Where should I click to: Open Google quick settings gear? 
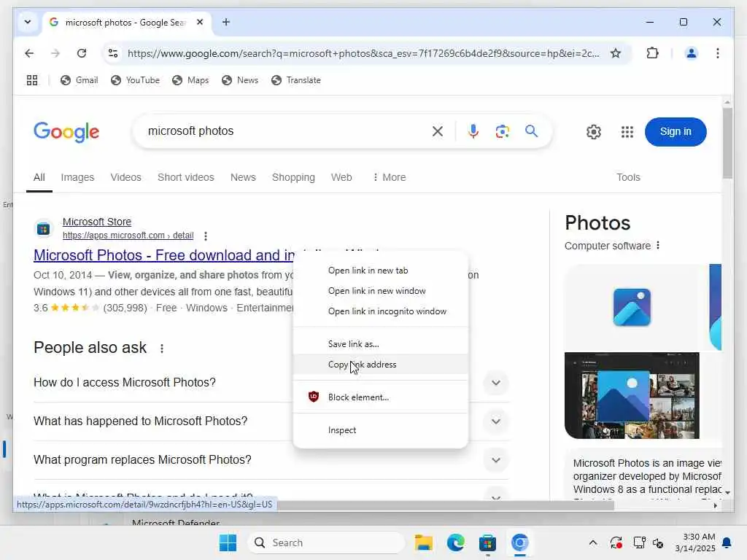[x=594, y=132]
